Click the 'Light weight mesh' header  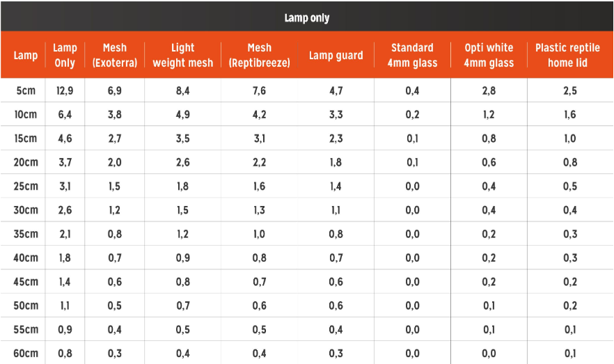pos(183,56)
